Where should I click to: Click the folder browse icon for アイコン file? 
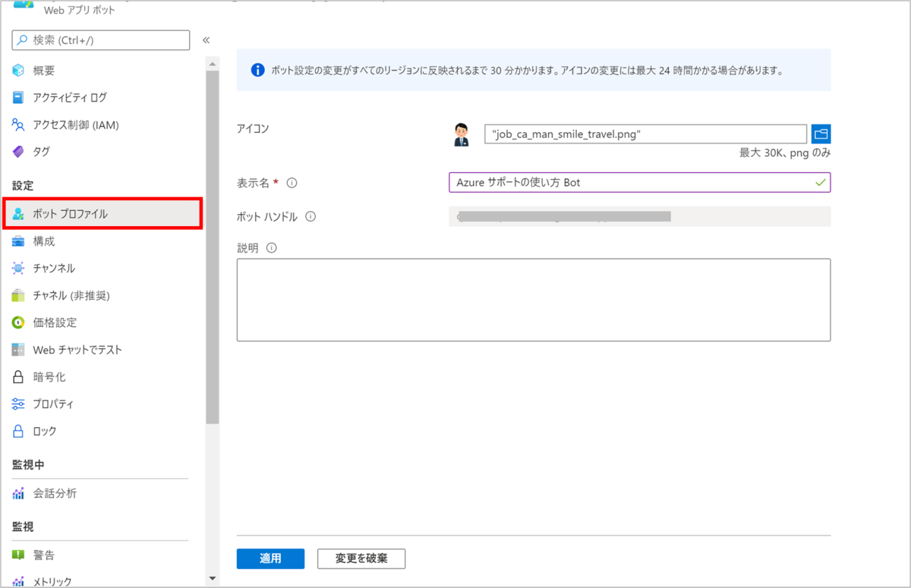click(x=821, y=134)
